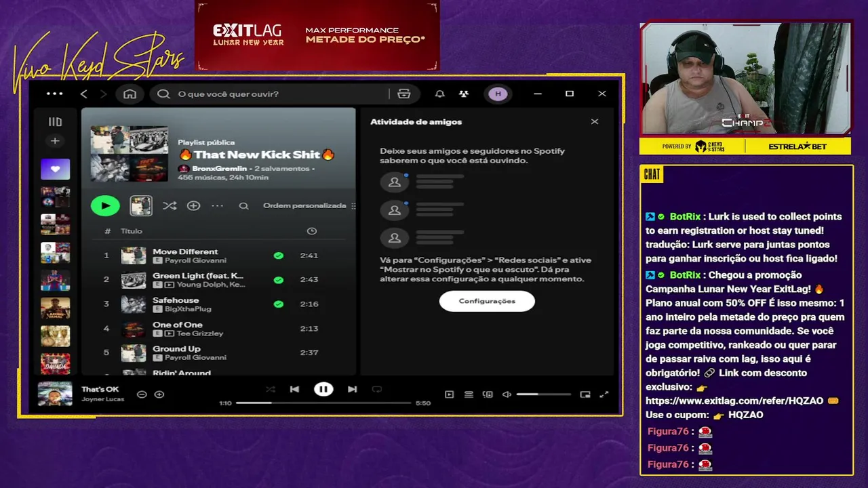Open the profile avatar 'H' menu
The height and width of the screenshot is (488, 868).
click(498, 94)
